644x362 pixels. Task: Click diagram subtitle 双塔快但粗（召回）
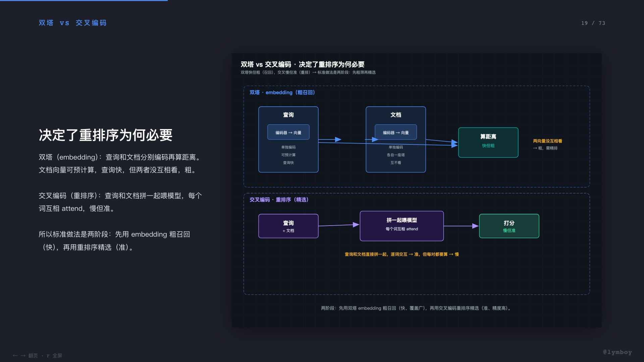coord(308,72)
